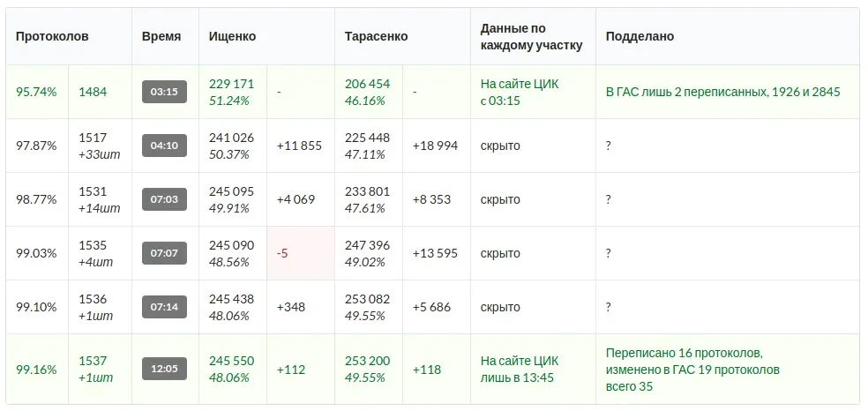The width and height of the screenshot is (868, 411).
Task: Open the 'На сайте ЦИК лишь в 13:45' text
Action: click(x=520, y=370)
